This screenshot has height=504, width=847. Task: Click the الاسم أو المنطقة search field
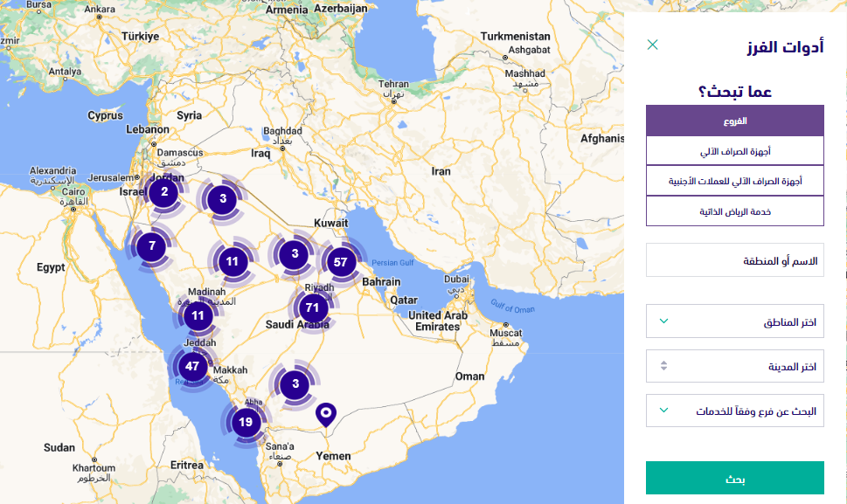(x=734, y=260)
